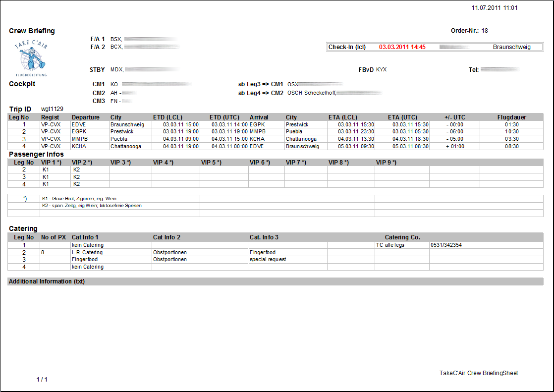
Task: Click the FBvD value KYX
Action: tap(381, 70)
